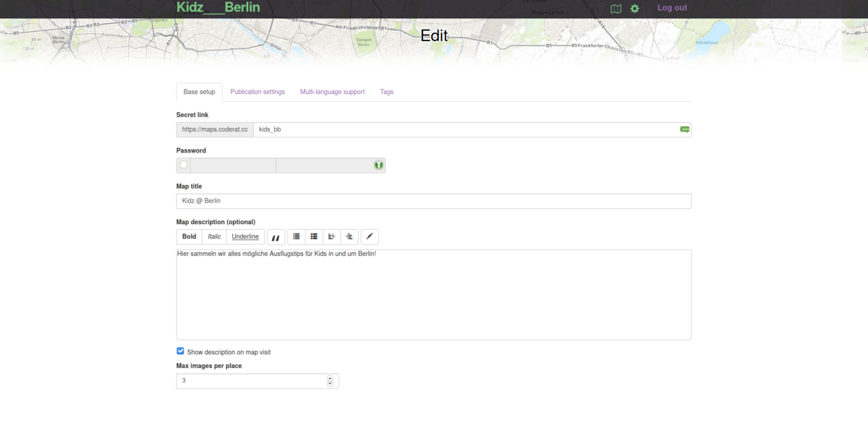
Task: Open the map view icon in header
Action: click(616, 9)
